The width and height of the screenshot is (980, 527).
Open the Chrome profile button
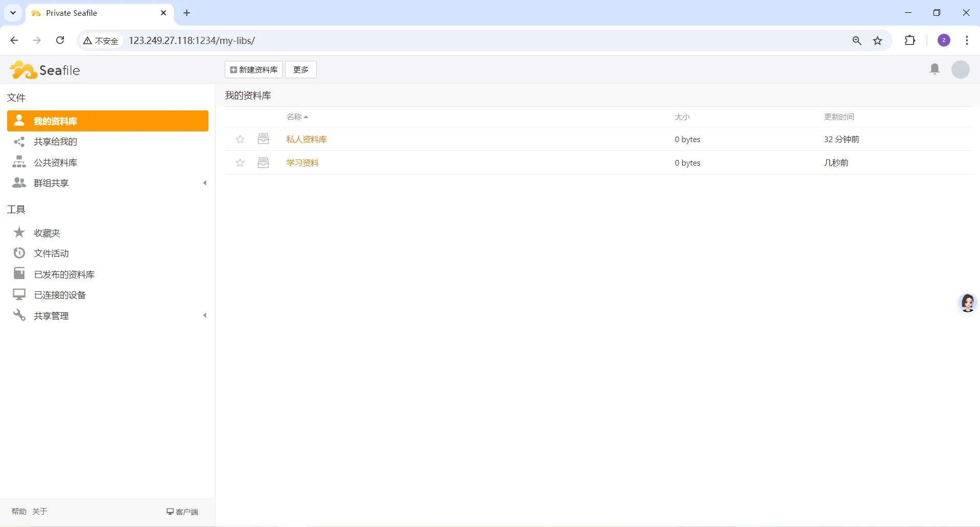[944, 40]
